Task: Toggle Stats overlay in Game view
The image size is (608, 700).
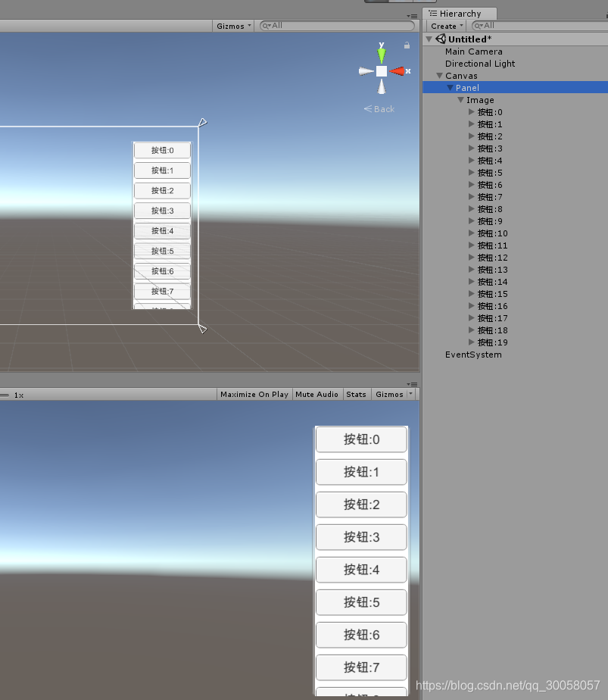Action: (x=356, y=394)
